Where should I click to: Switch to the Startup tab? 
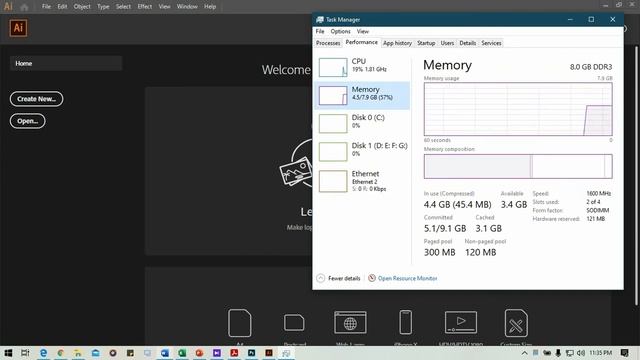(426, 43)
